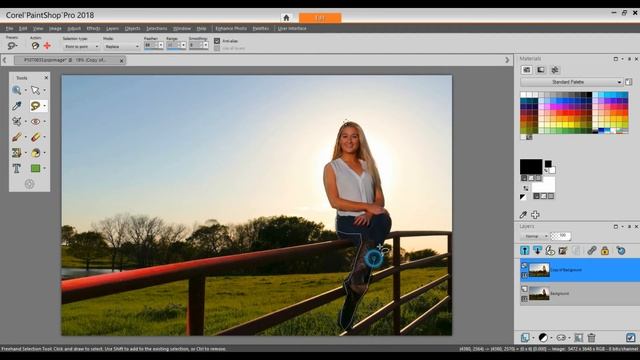This screenshot has height=360, width=640.
Task: Select the Paint Brush tool
Action: (16, 137)
